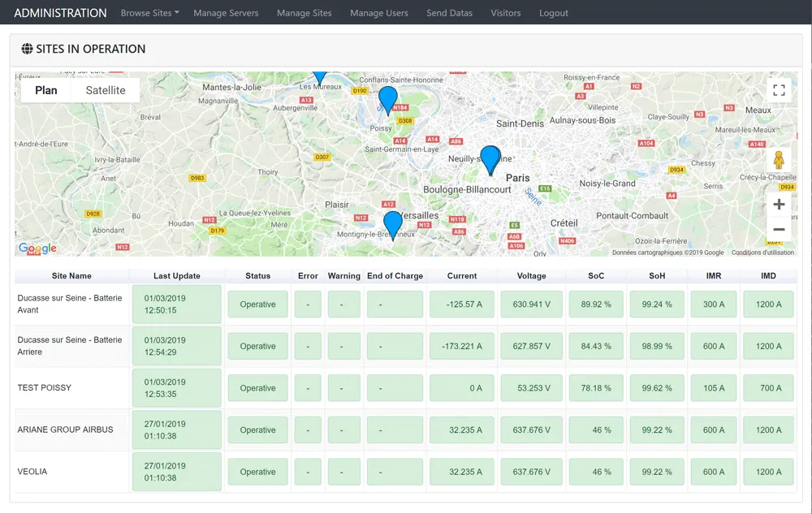Zoom in on the map

click(x=779, y=205)
